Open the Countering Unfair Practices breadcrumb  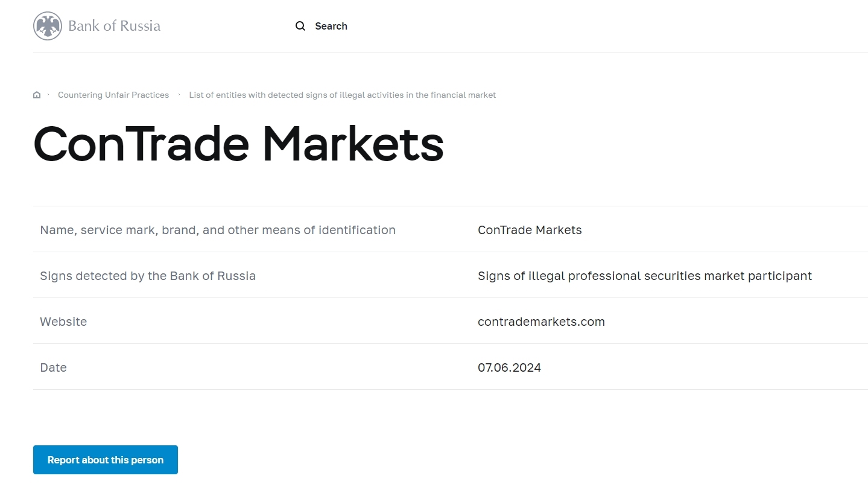113,95
